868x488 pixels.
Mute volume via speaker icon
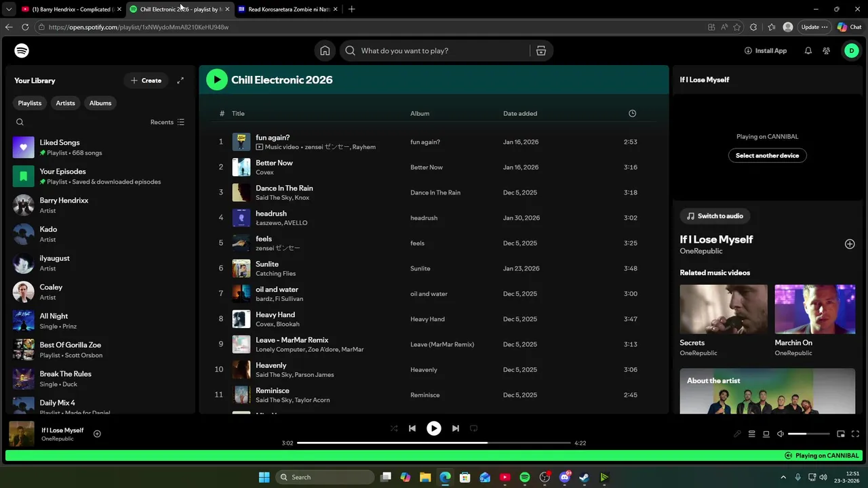[781, 434]
